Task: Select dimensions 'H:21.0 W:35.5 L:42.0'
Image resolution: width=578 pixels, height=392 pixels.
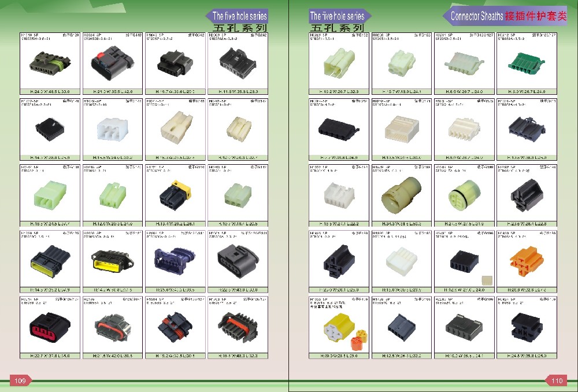Action: 113,91
